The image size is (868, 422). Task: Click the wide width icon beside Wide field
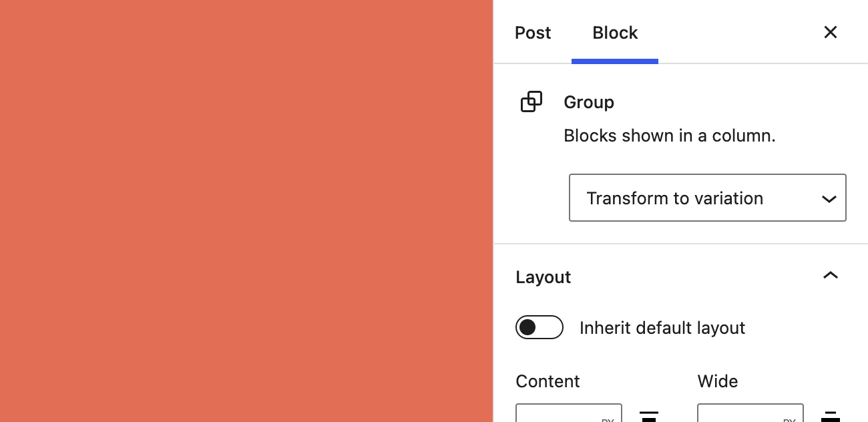coord(831,417)
